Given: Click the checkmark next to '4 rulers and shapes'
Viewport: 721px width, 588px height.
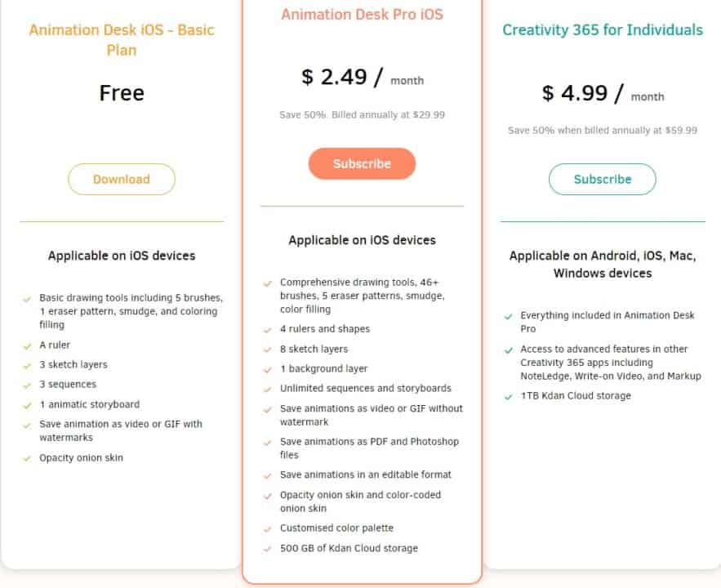Looking at the screenshot, I should coord(267,329).
